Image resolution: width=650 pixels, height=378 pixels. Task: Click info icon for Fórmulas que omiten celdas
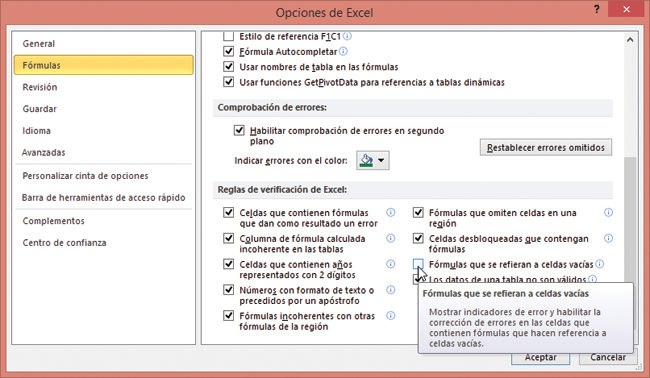point(608,213)
